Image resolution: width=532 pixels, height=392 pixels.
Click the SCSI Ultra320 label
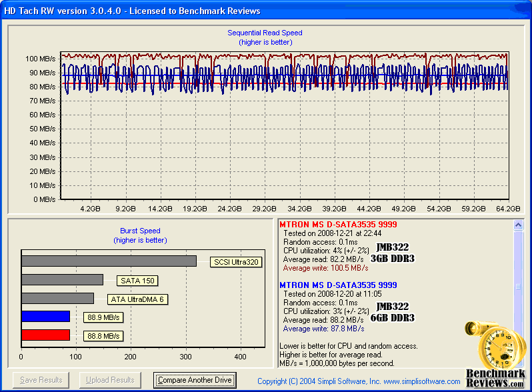pyautogui.click(x=236, y=262)
